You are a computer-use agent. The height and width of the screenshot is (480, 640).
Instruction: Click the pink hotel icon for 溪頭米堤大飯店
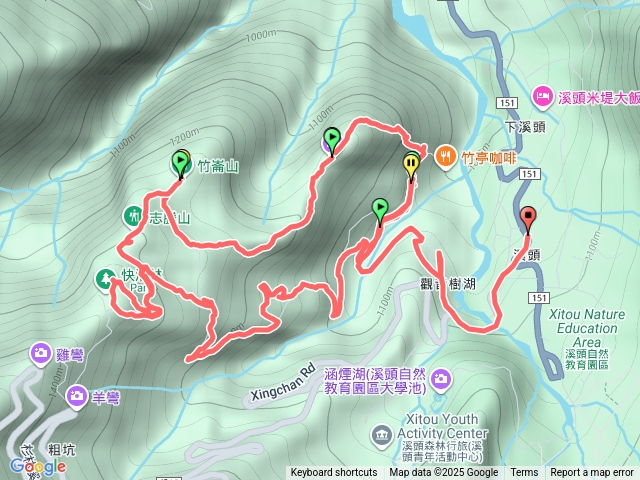coord(543,98)
